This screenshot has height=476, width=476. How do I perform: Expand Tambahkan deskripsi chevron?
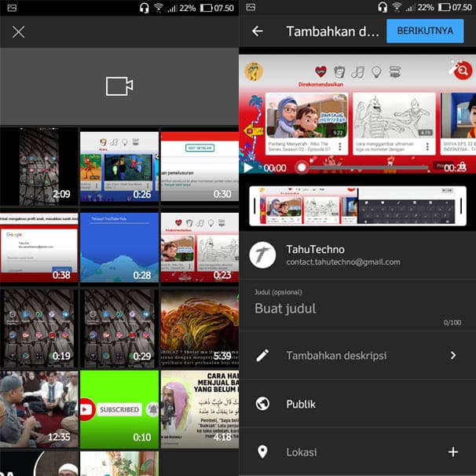(452, 355)
